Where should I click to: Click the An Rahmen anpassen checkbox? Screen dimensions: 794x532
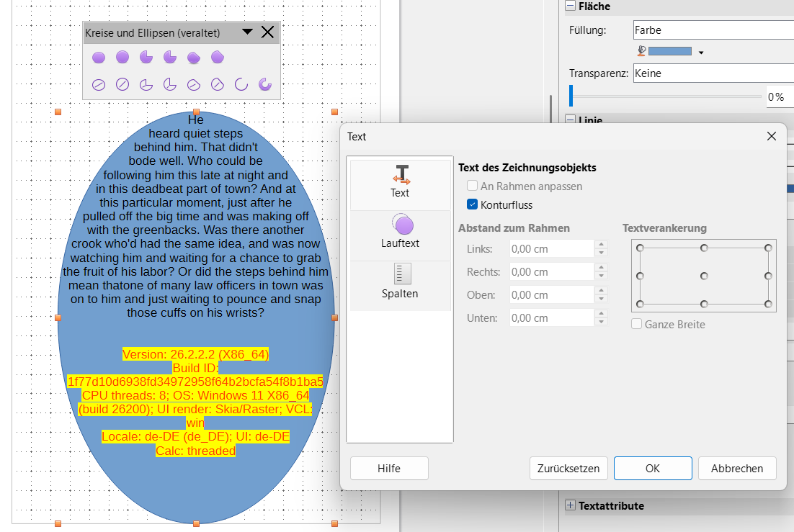click(473, 186)
